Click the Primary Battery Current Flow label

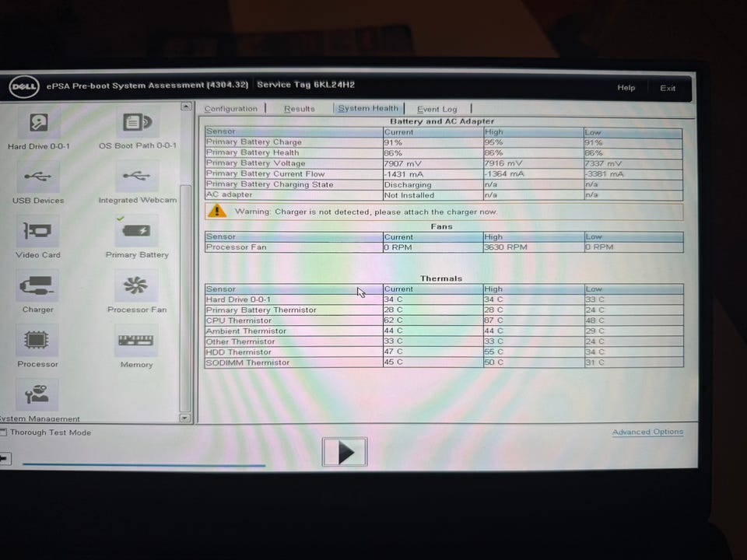(x=265, y=173)
